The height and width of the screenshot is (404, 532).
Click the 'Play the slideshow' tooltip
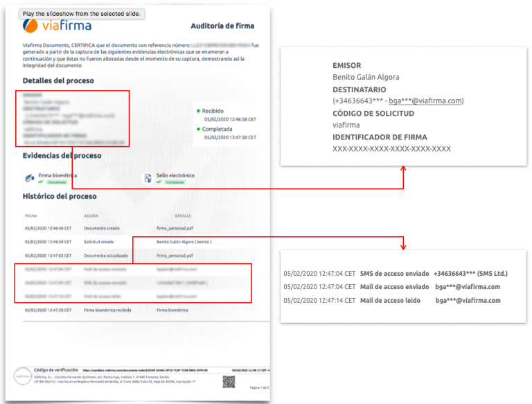(82, 14)
